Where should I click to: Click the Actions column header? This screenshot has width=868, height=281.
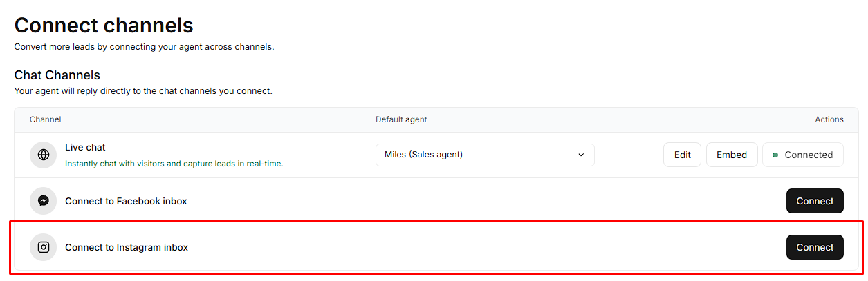tap(829, 119)
